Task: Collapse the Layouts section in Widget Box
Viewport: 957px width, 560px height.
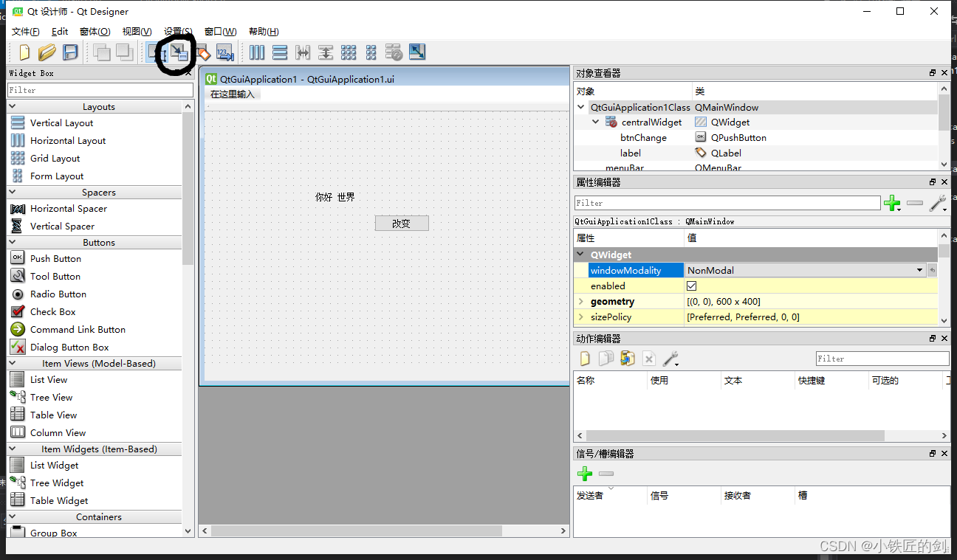Action: pos(12,106)
